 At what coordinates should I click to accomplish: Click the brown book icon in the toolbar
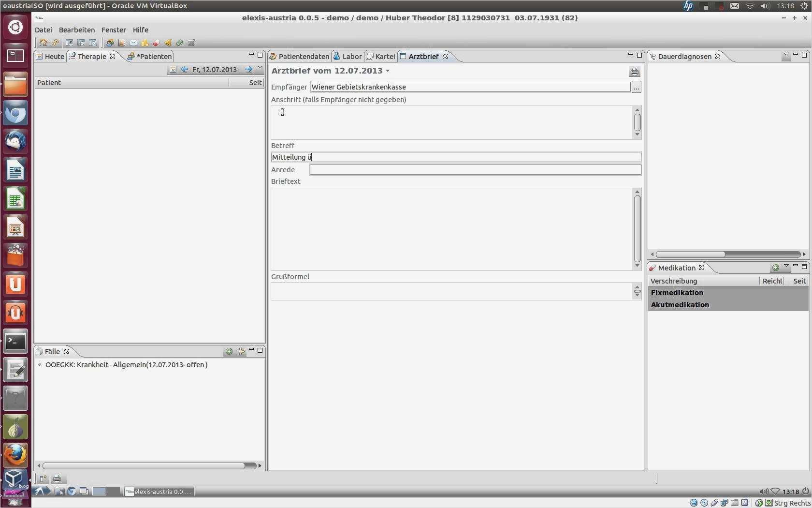click(121, 43)
